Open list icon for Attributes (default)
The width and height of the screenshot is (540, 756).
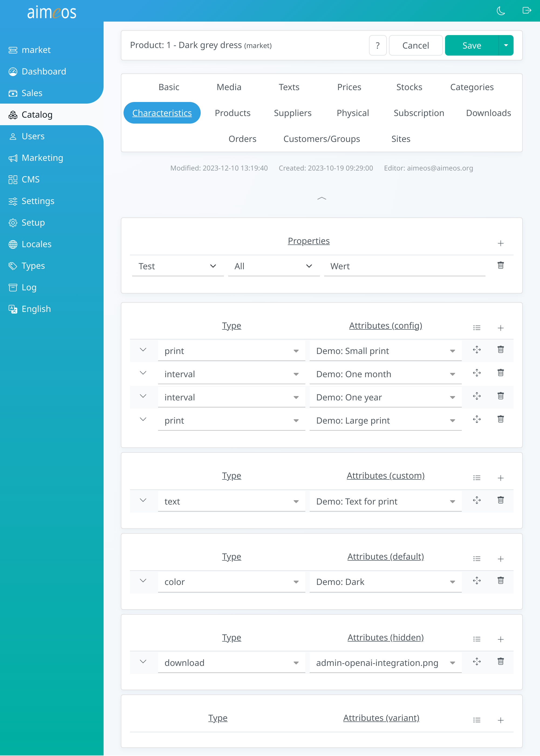tap(477, 559)
